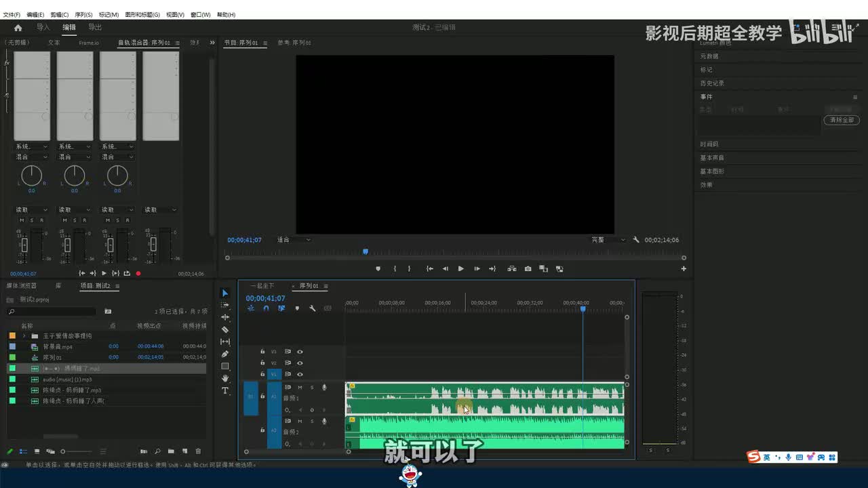The height and width of the screenshot is (488, 868).
Task: Click the New Item icon in Project panel
Action: (x=184, y=451)
